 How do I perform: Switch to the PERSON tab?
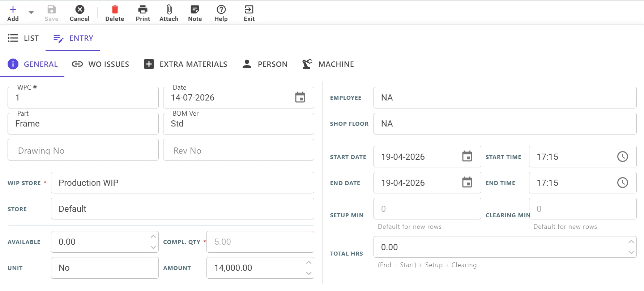[x=265, y=64]
